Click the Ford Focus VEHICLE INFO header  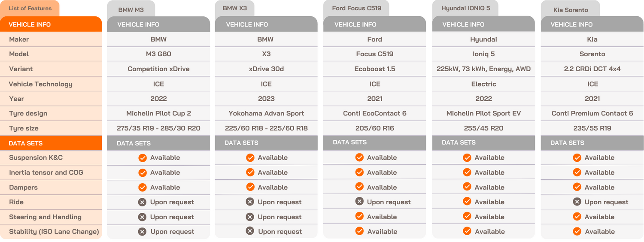374,24
